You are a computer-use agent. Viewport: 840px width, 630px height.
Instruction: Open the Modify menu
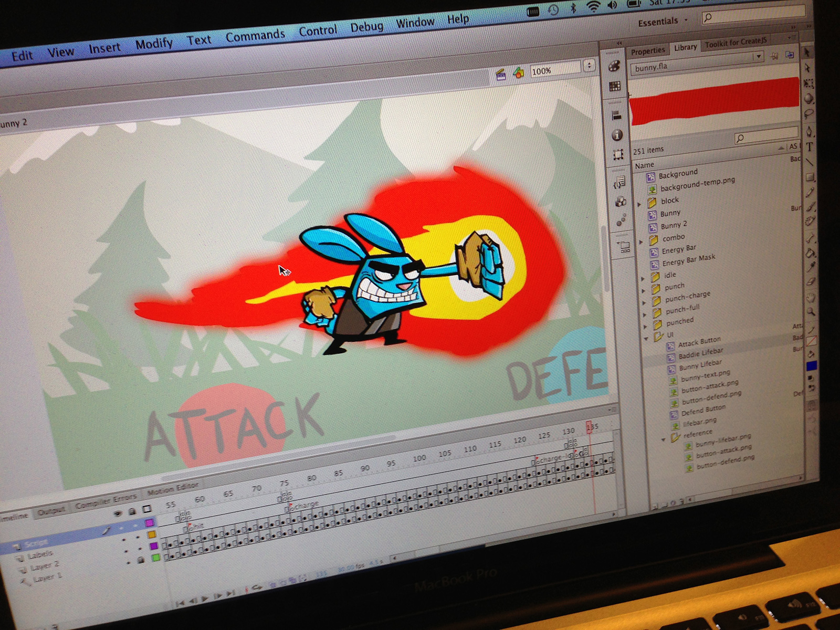(154, 44)
